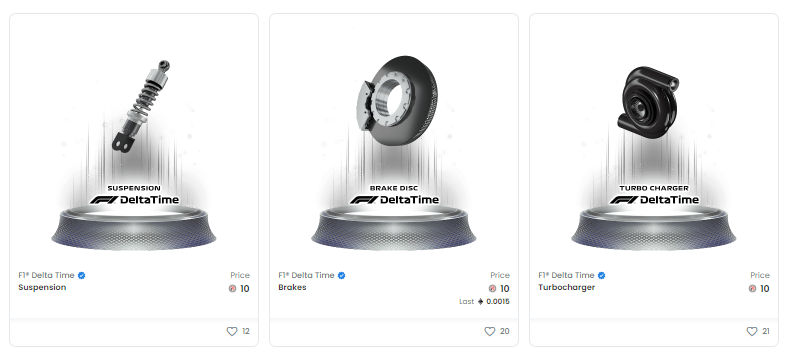Like the Brakes listing heart icon
790x360 pixels.
[x=490, y=331]
